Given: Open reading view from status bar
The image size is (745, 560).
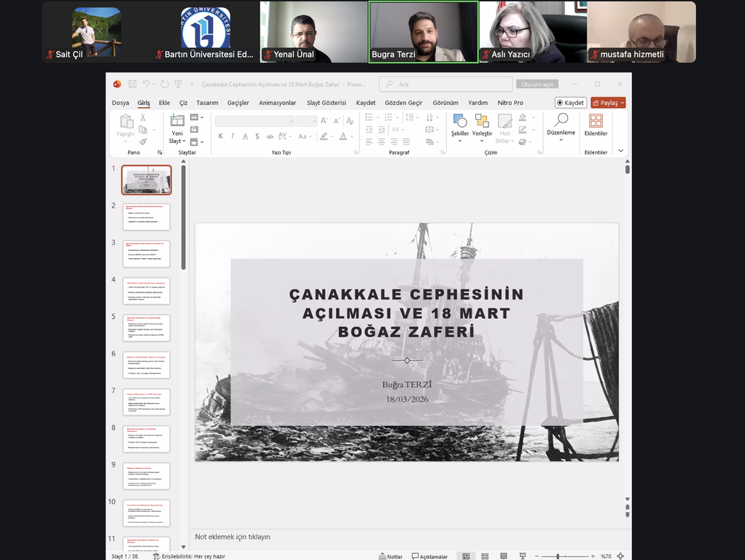Looking at the screenshot, I should tap(502, 556).
